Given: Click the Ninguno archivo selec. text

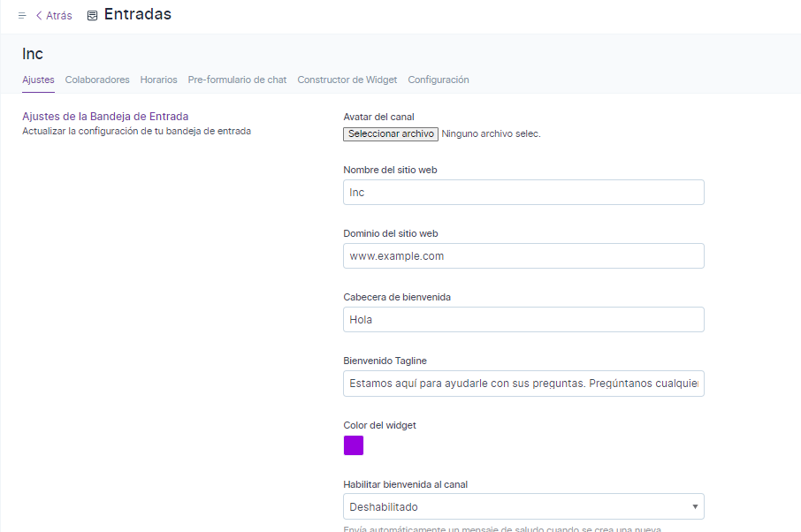Looking at the screenshot, I should point(491,134).
